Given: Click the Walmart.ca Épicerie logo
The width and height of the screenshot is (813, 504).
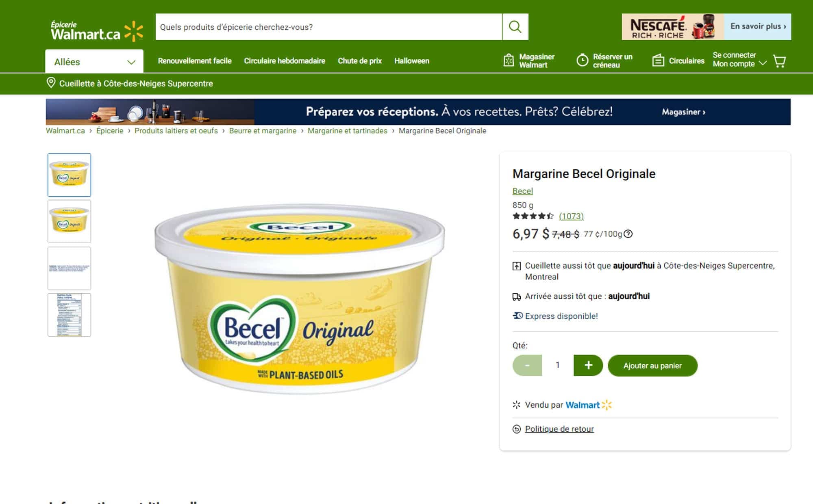Looking at the screenshot, I should click(97, 31).
